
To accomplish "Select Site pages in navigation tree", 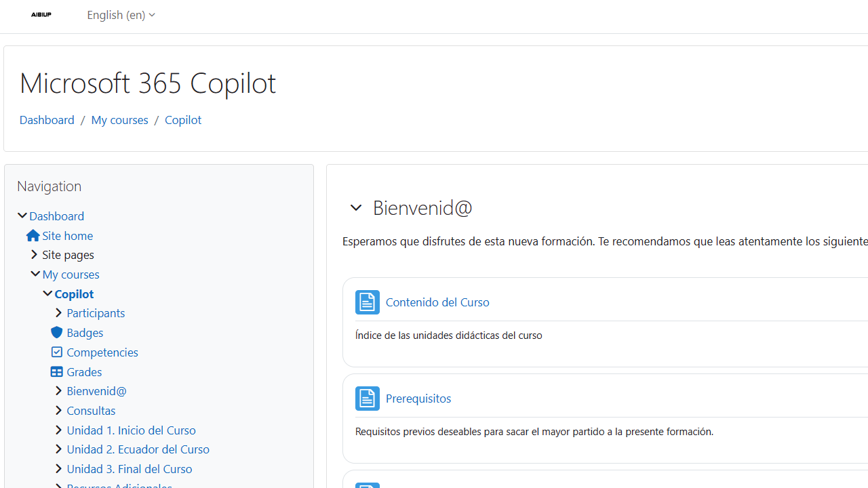I will coord(68,254).
